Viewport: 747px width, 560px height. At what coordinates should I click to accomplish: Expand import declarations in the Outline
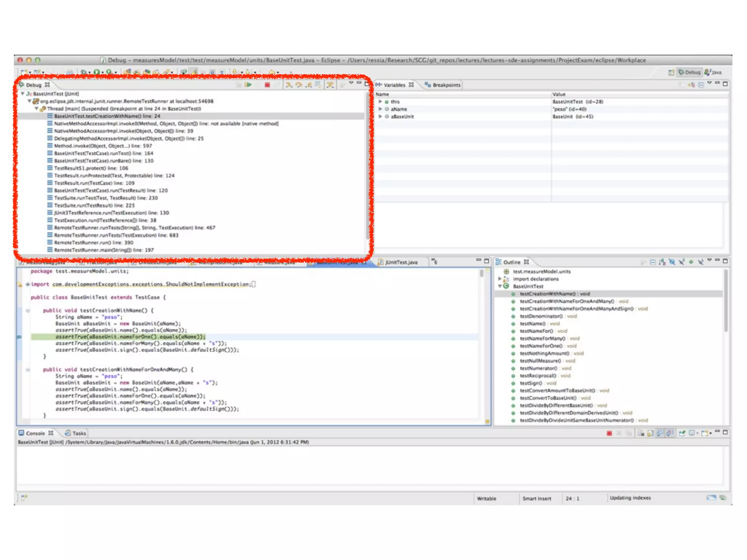coord(500,279)
